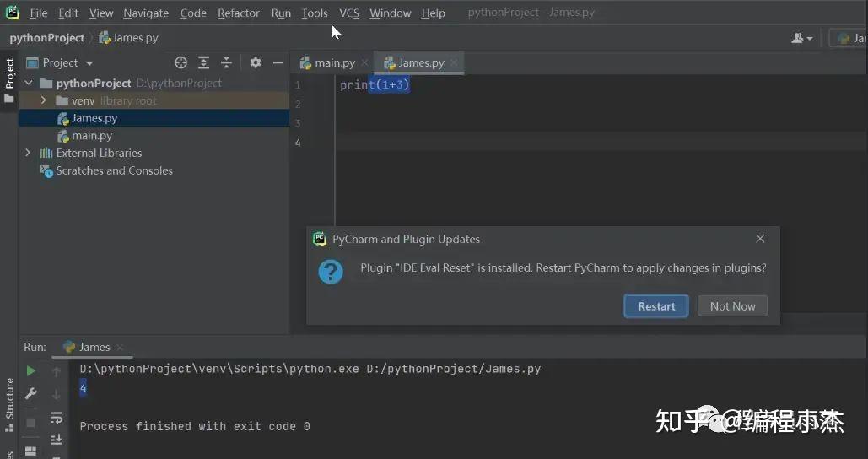Click the output value 4 in console
868x459 pixels.
coord(83,387)
